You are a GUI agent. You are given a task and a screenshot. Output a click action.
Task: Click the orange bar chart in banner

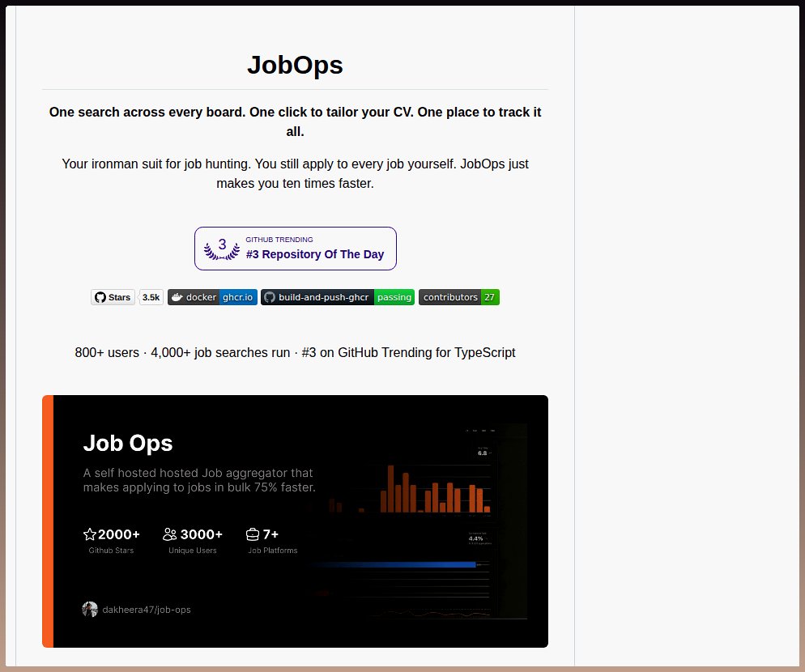435,489
